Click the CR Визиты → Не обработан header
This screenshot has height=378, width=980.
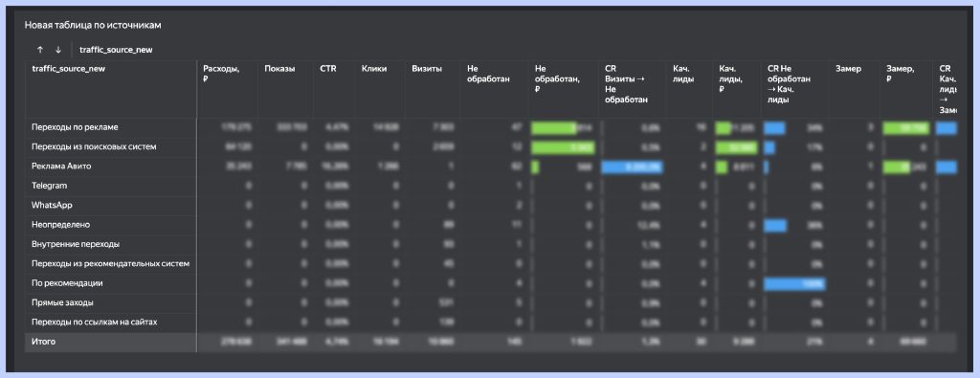(626, 83)
